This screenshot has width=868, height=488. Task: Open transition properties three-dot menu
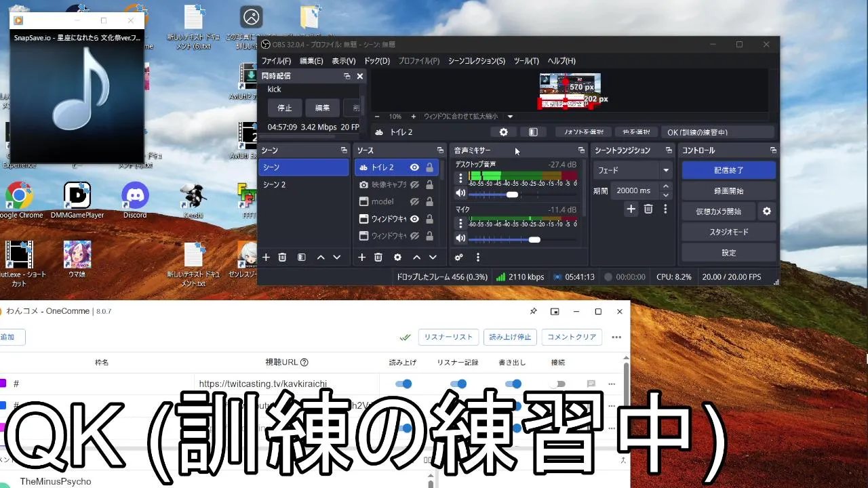(x=665, y=209)
